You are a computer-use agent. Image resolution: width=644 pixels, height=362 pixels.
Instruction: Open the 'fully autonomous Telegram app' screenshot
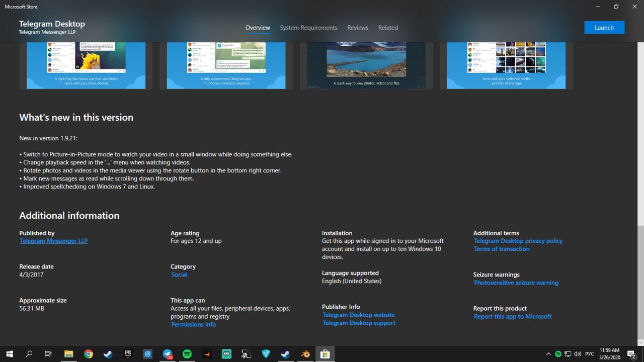226,66
